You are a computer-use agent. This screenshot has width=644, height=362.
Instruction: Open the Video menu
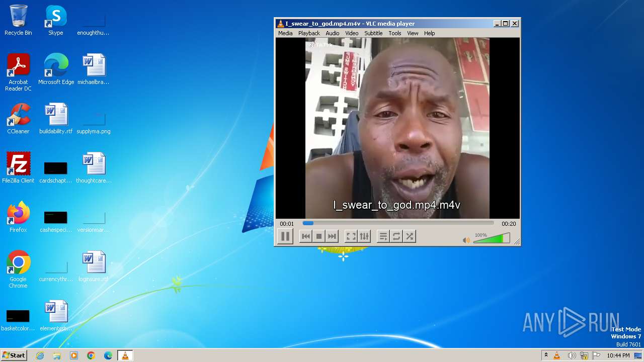coord(352,33)
